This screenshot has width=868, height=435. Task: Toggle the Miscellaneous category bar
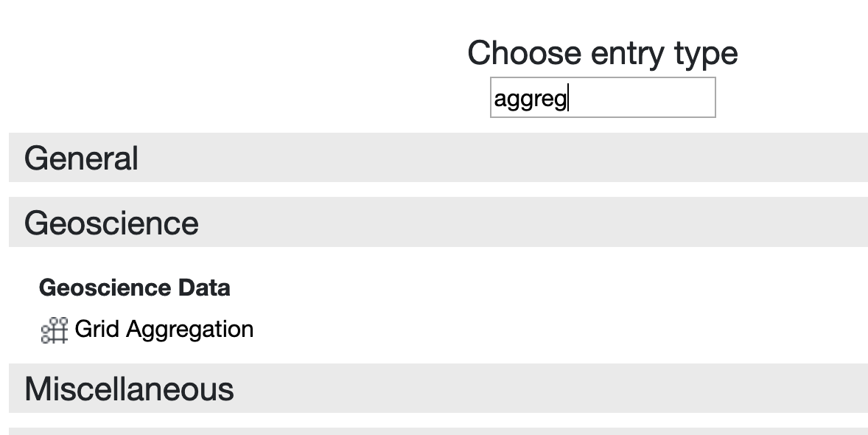tap(438, 388)
